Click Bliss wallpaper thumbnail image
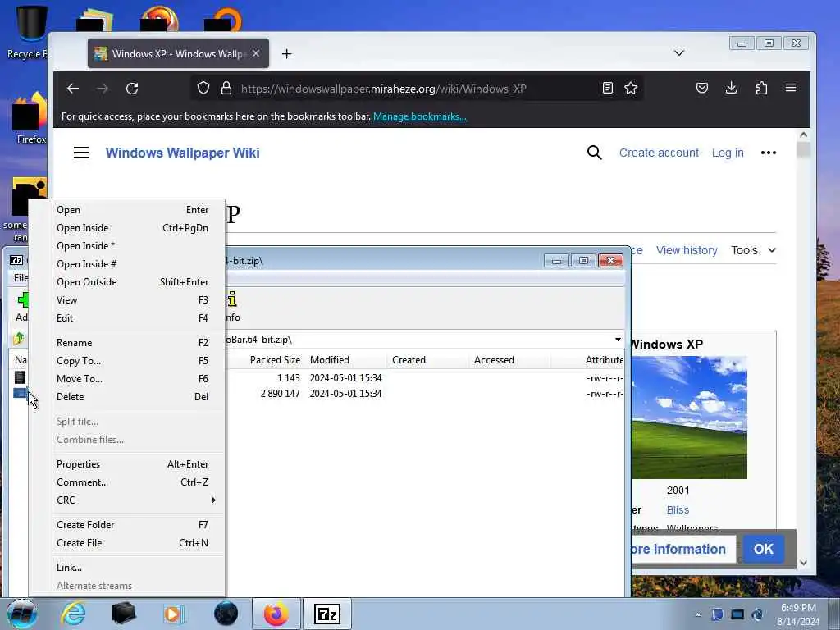Viewport: 840px width, 630px height. (689, 418)
